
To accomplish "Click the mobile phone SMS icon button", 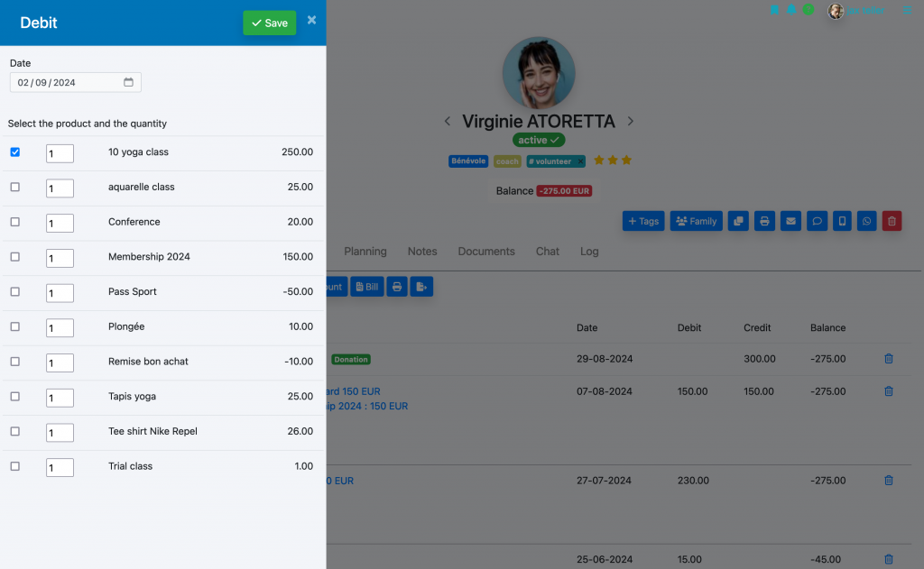I will [842, 221].
